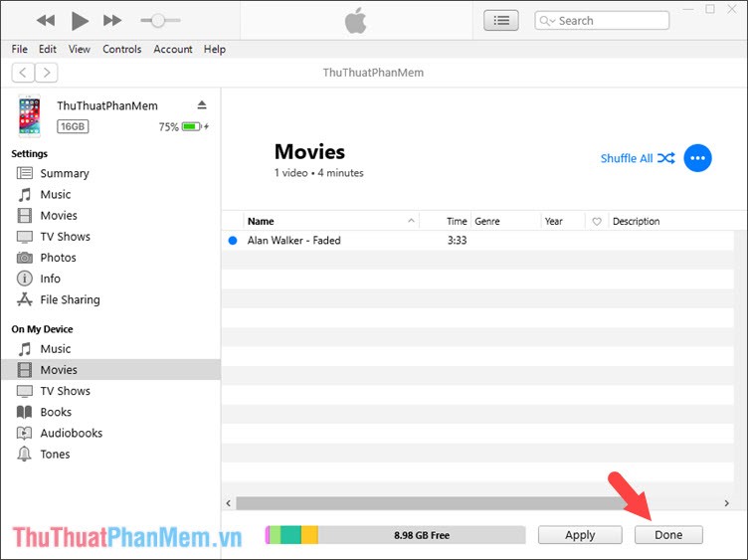748x560 pixels.
Task: Click the 16GB capacity badge
Action: click(x=73, y=126)
